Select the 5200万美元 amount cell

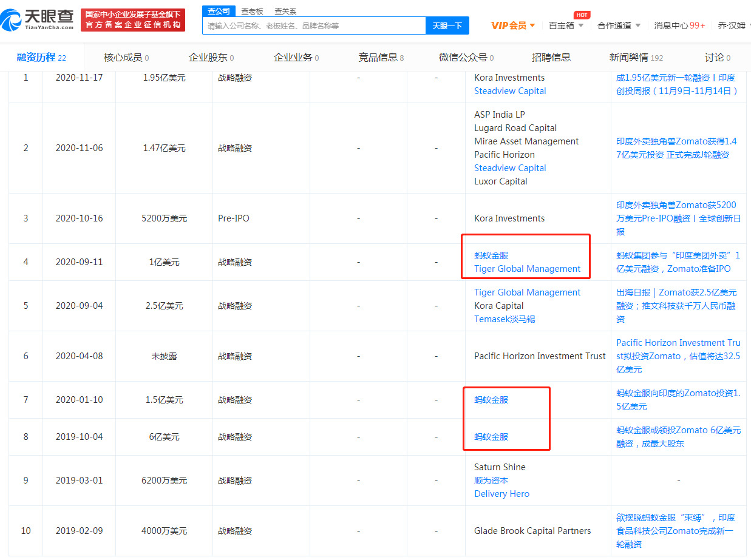164,218
